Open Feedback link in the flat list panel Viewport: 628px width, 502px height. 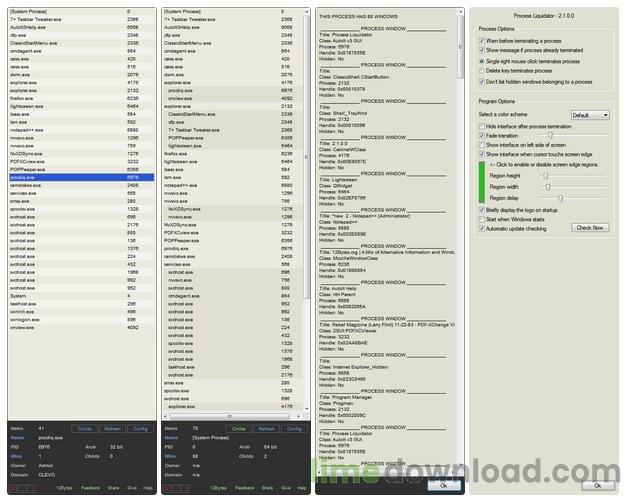91,488
